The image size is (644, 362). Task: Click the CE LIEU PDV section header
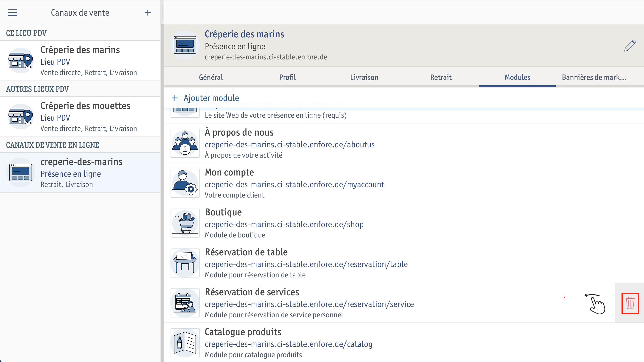[x=26, y=33]
